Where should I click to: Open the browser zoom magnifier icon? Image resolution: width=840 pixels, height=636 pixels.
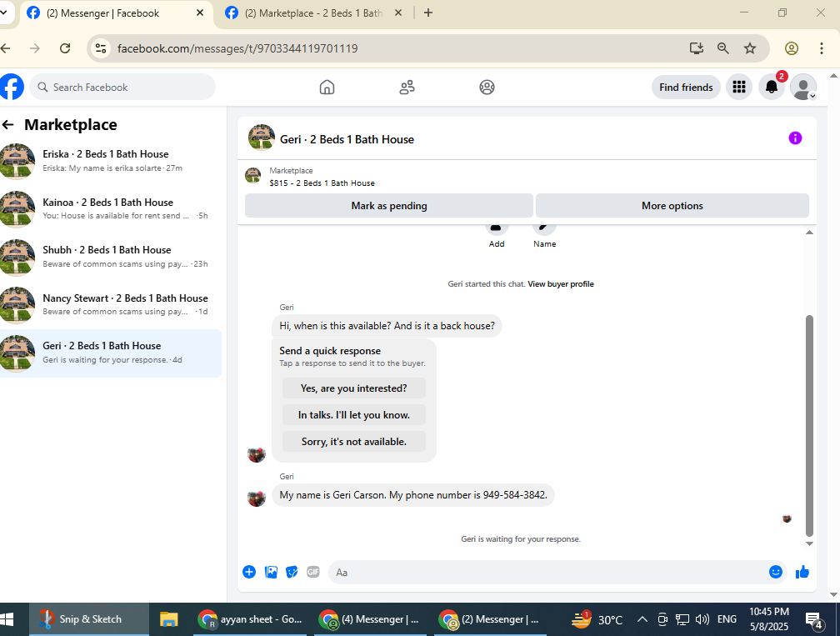[723, 48]
